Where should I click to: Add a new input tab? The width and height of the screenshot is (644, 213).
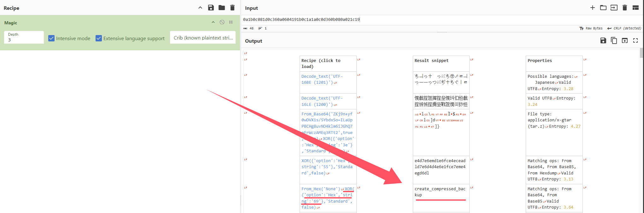593,8
